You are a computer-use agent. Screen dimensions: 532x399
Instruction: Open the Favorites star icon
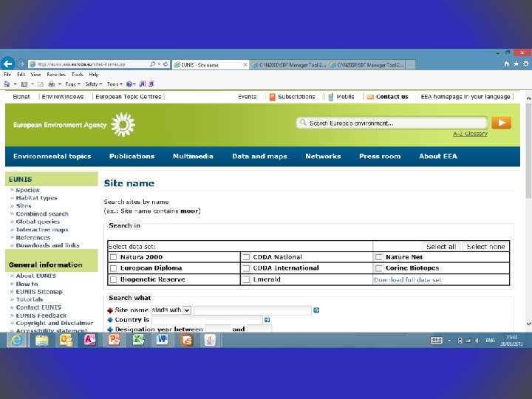point(516,64)
